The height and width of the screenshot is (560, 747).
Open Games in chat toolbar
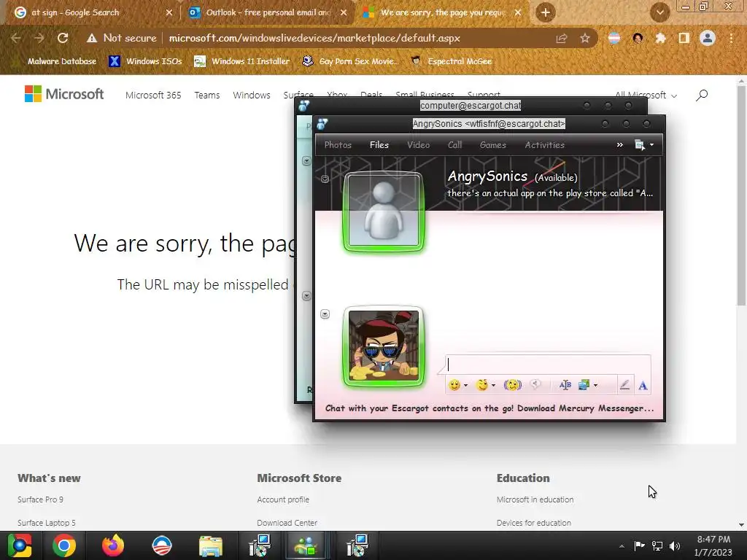click(492, 145)
